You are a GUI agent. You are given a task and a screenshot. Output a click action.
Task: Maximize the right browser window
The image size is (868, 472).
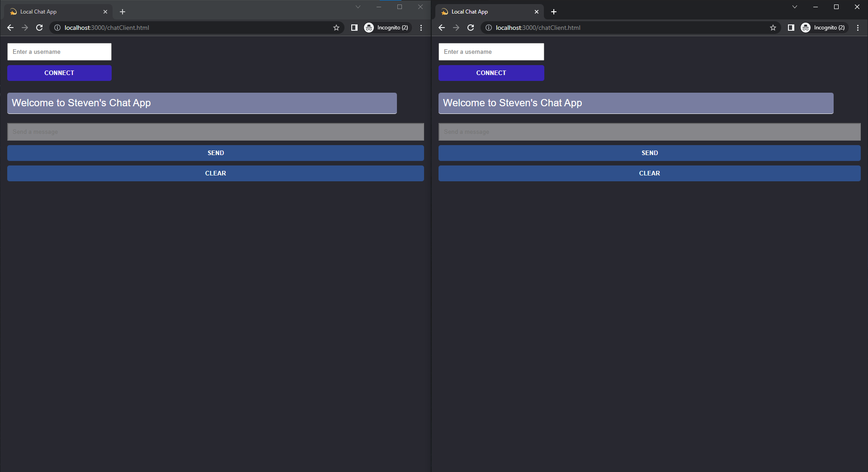click(836, 7)
